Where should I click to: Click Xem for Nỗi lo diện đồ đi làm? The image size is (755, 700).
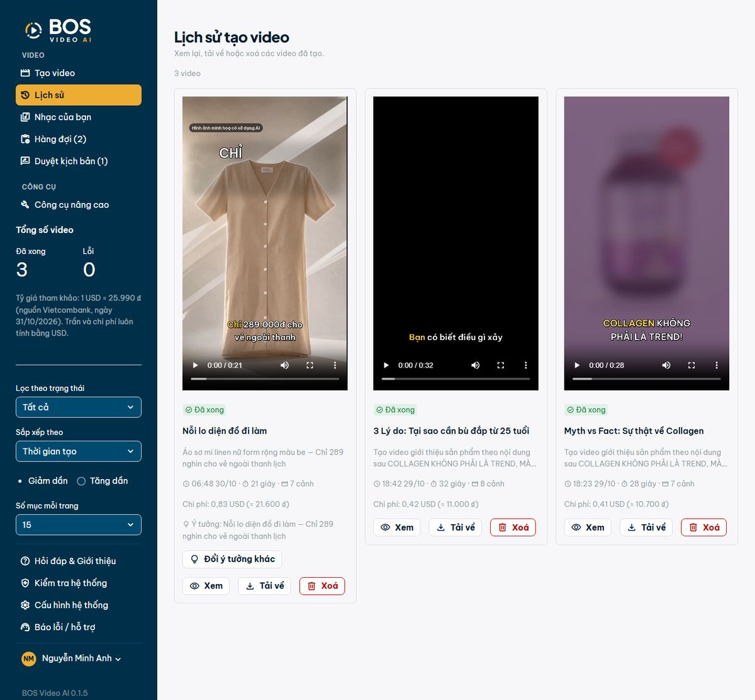206,586
